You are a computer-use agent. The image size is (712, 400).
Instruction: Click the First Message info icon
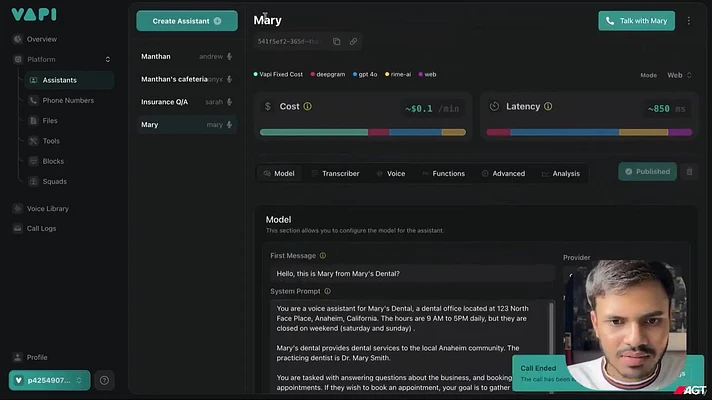click(x=323, y=256)
